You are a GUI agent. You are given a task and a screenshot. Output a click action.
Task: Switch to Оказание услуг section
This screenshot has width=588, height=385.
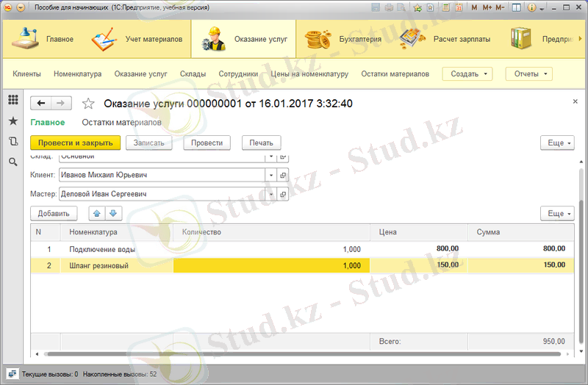(244, 39)
